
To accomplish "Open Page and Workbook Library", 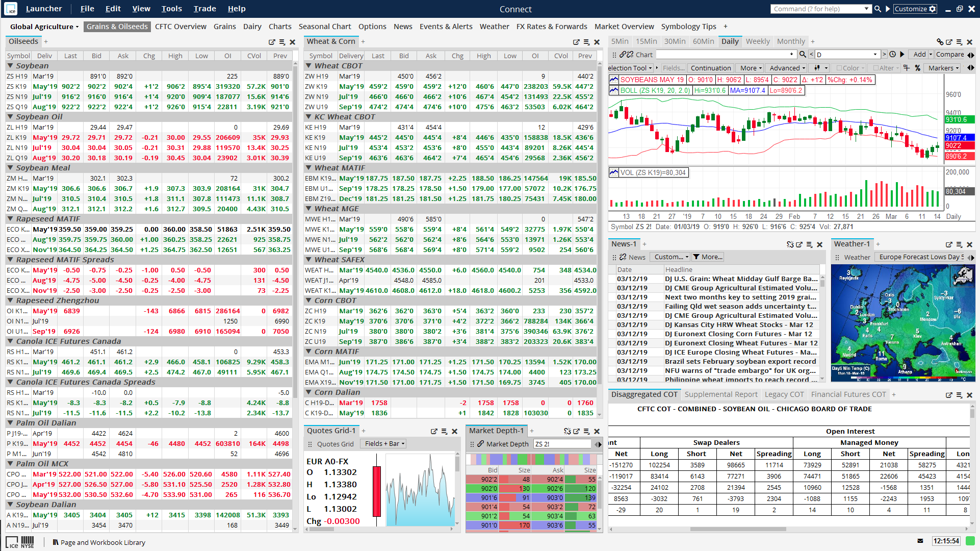I will (x=99, y=542).
